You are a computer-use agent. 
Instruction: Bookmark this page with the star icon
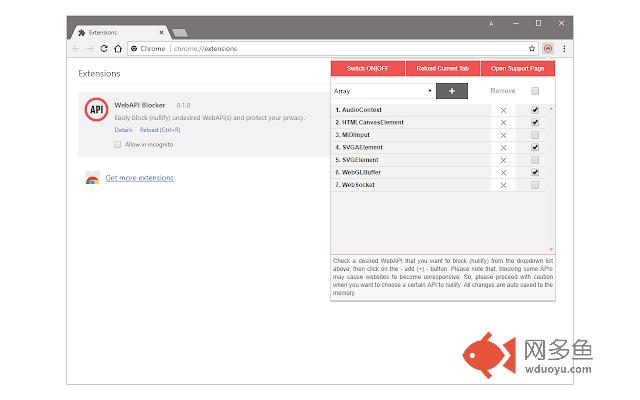(x=532, y=48)
